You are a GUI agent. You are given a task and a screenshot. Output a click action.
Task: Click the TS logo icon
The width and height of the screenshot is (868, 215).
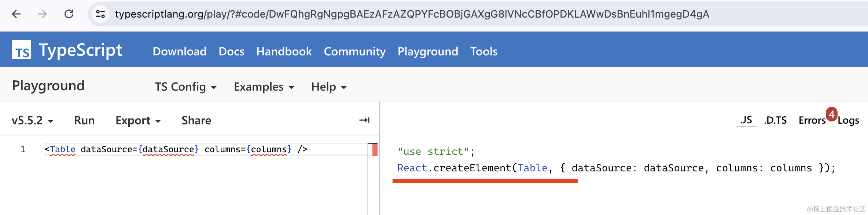(21, 50)
